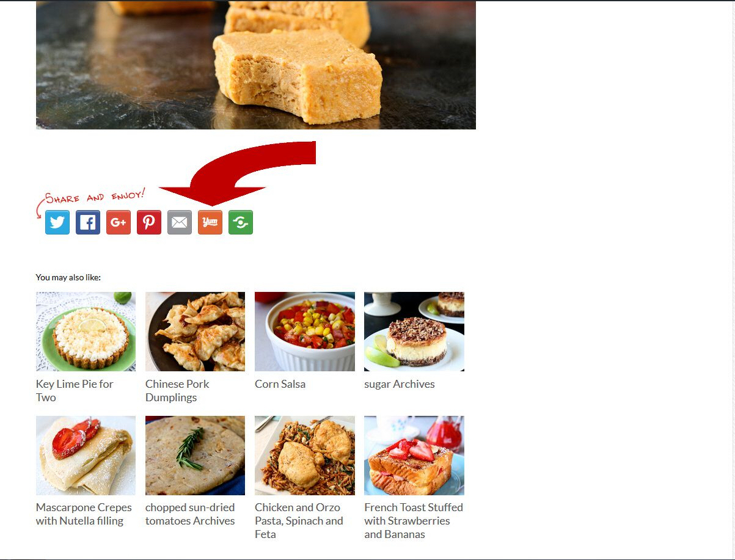Share the recipe on Twitter
Viewport: 735px width, 560px height.
57,222
